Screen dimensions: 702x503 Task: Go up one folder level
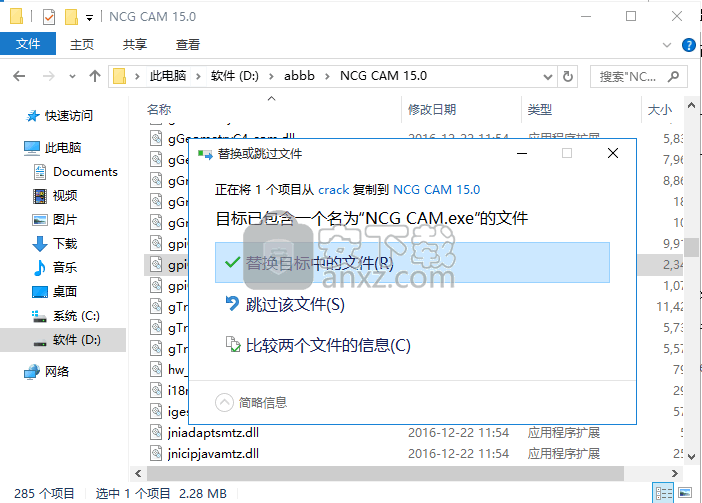94,76
